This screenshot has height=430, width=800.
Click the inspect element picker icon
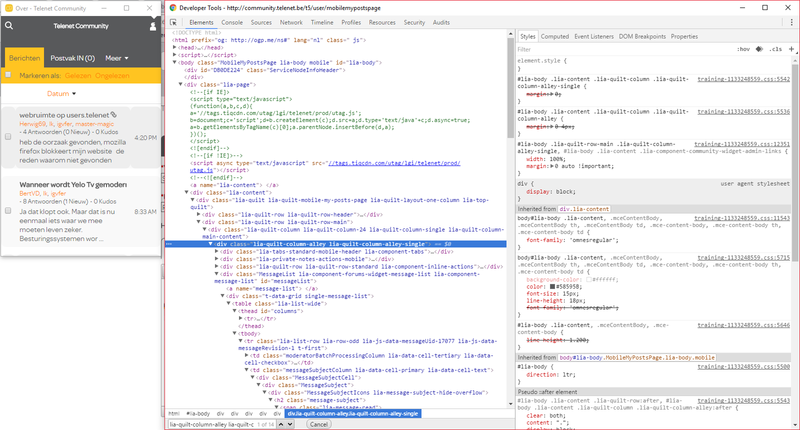[173, 22]
